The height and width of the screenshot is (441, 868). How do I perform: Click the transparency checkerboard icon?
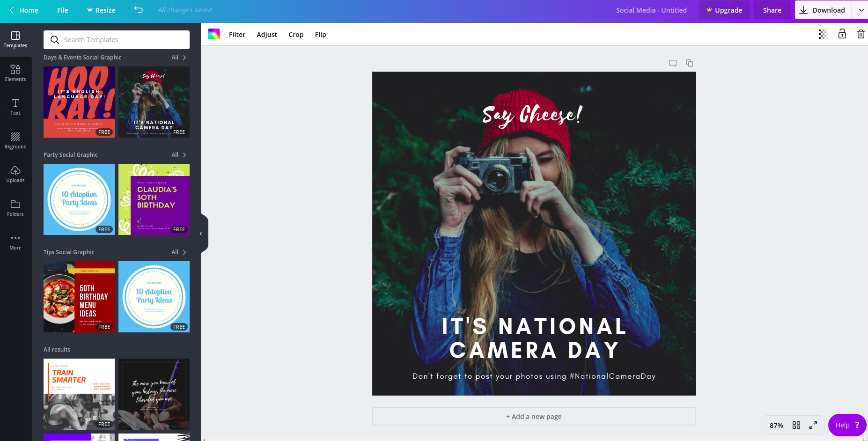pos(823,34)
